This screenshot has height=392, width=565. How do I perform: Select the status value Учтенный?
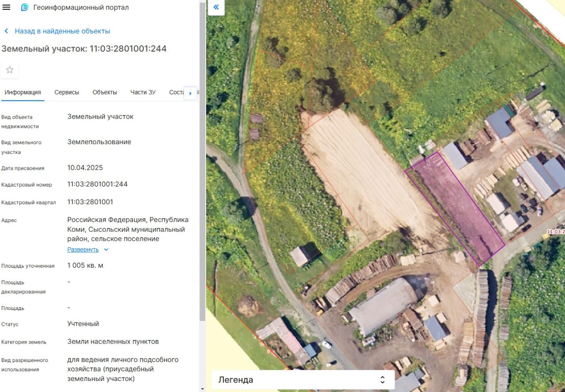click(x=83, y=324)
